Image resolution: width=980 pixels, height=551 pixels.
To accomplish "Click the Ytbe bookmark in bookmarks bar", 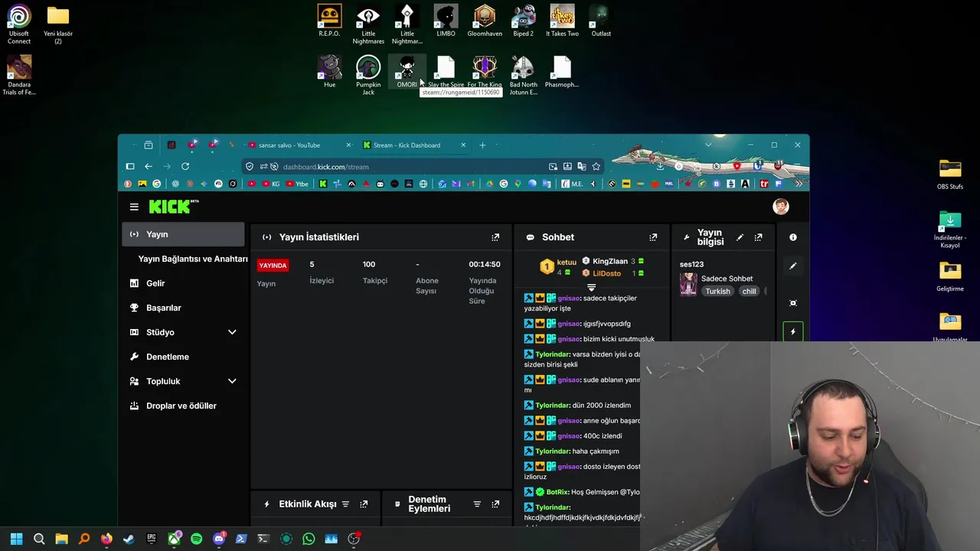I will tap(297, 184).
